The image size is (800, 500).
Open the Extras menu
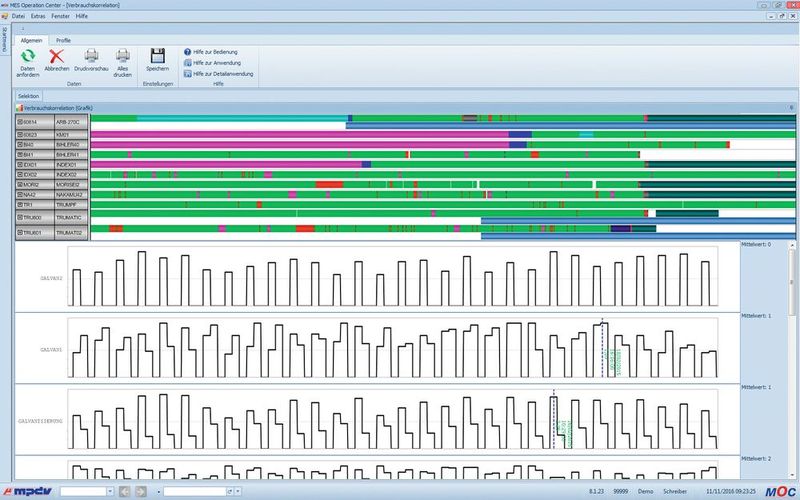pyautogui.click(x=38, y=17)
